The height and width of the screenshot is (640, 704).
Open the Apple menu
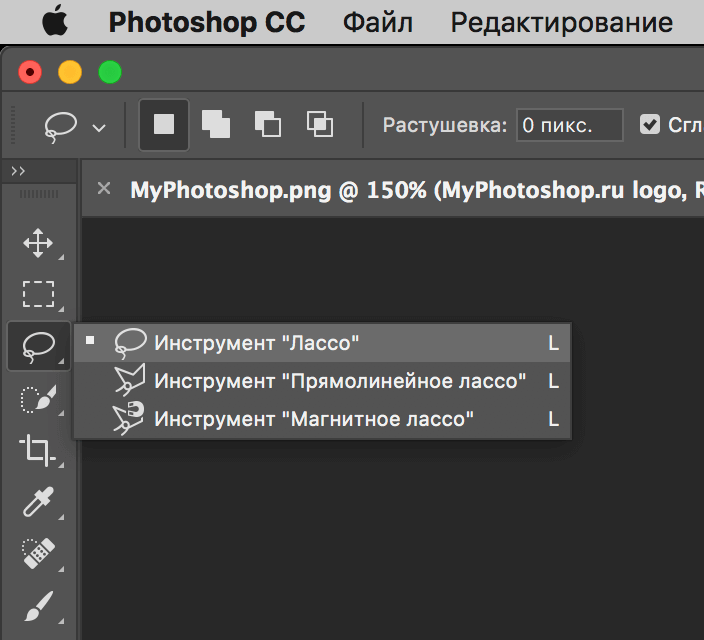[x=55, y=22]
